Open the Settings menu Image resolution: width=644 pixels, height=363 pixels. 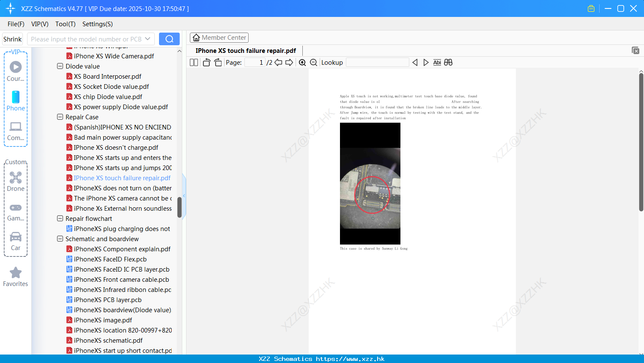coord(98,24)
